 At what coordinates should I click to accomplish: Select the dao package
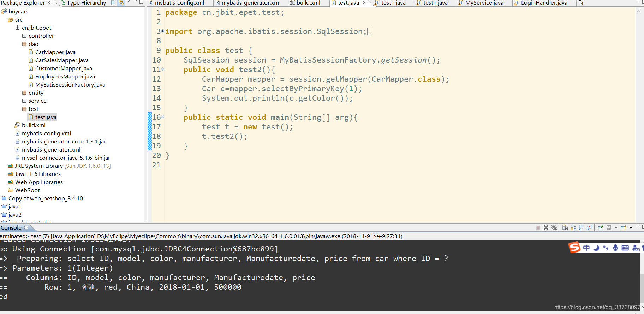[33, 44]
